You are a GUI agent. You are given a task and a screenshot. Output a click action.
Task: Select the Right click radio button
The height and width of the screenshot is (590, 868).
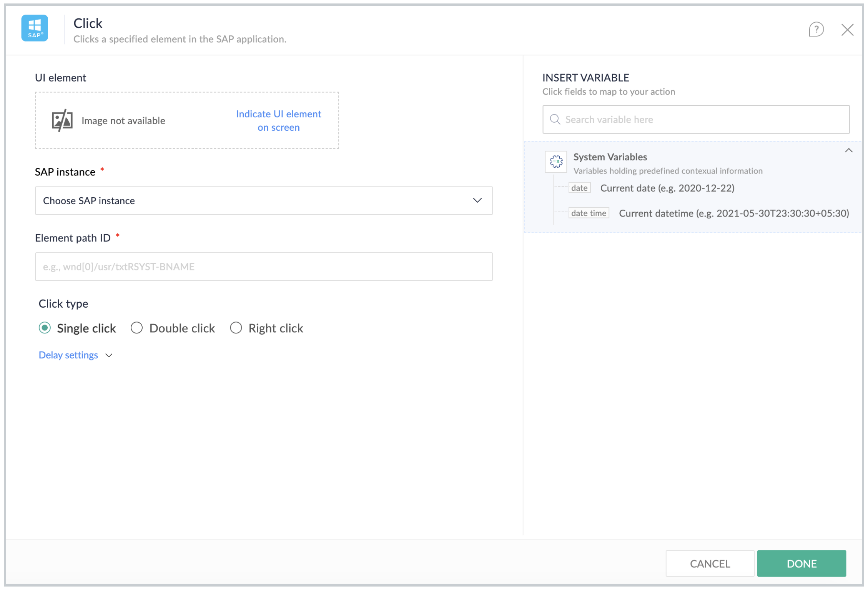[x=236, y=328]
